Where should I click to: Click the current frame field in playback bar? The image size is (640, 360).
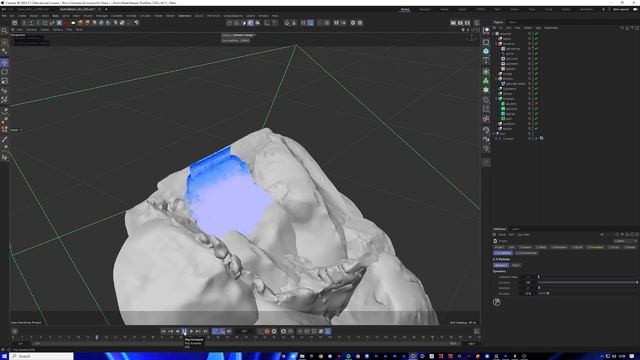tap(244, 331)
